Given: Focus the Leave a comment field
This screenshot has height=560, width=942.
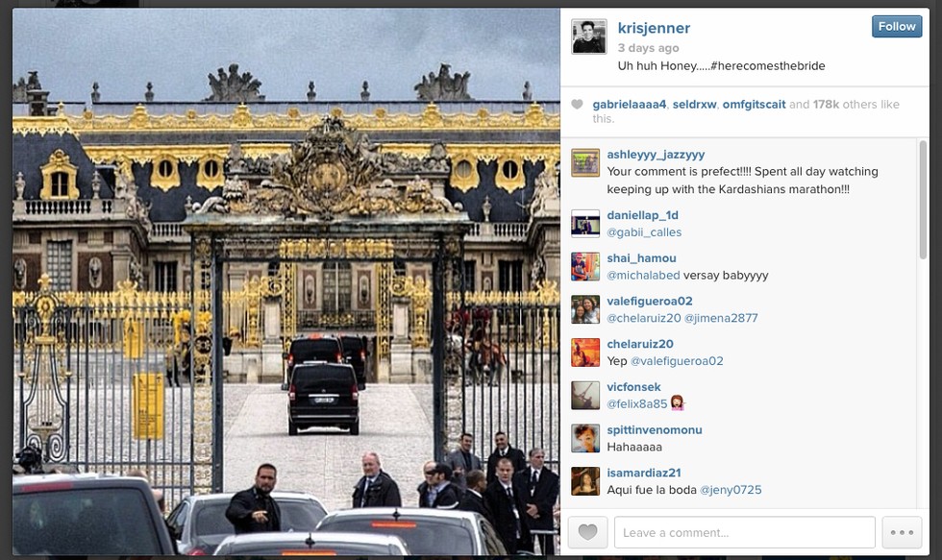Looking at the screenshot, I should [744, 532].
